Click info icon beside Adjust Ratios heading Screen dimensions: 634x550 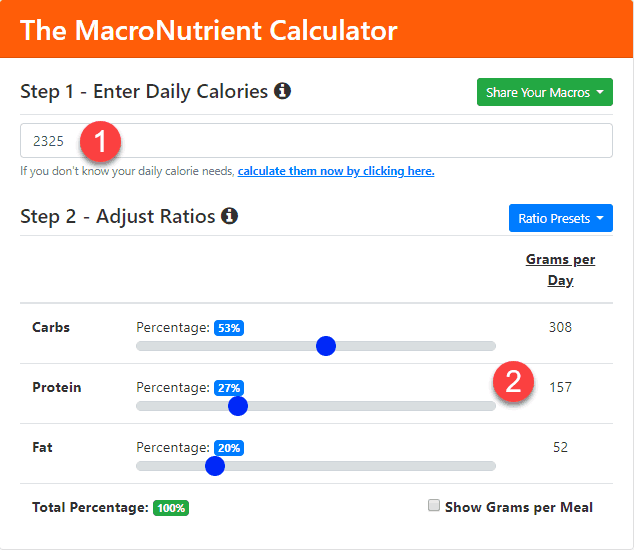pos(229,216)
